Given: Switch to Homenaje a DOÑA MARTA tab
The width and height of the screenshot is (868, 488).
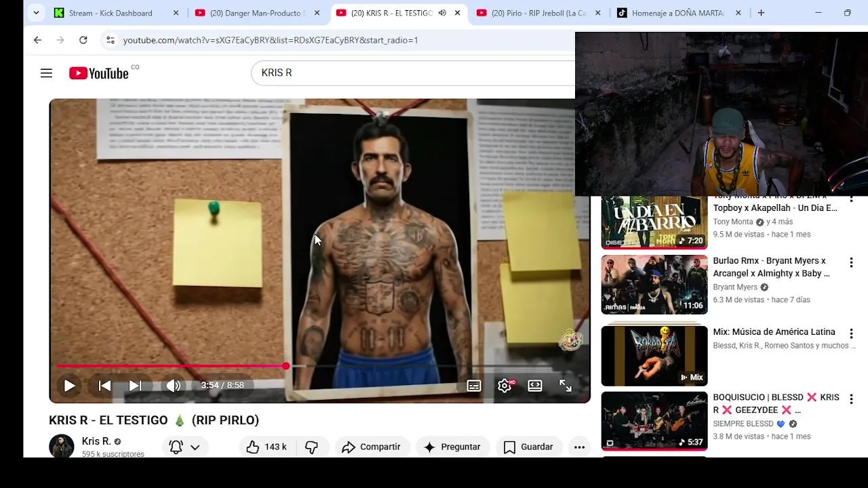Looking at the screenshot, I should pos(678,13).
